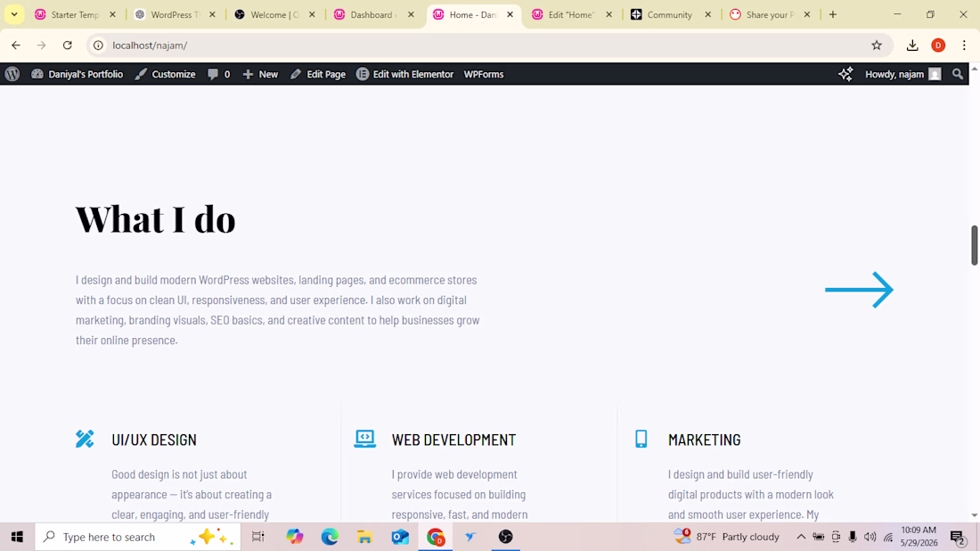
Task: Close the Home - Dan tab
Action: [x=510, y=14]
